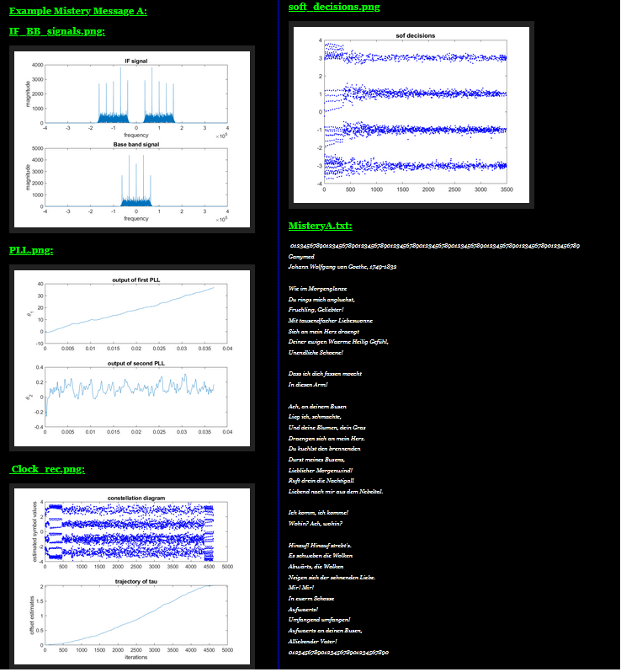Click the line 'Mit tausendfacher Liebeswonne'
Screen dimensions: 621x672
331,321
